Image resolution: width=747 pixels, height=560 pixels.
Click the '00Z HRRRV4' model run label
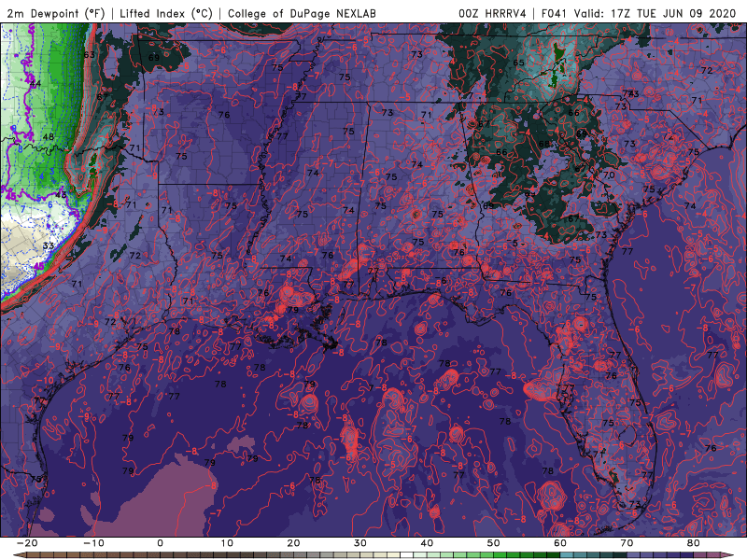pyautogui.click(x=492, y=13)
